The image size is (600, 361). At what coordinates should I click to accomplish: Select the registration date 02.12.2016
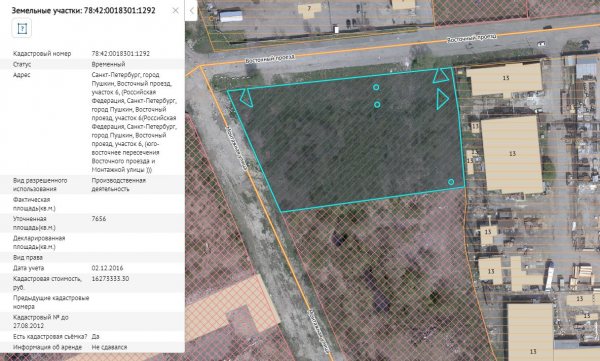[x=107, y=268]
